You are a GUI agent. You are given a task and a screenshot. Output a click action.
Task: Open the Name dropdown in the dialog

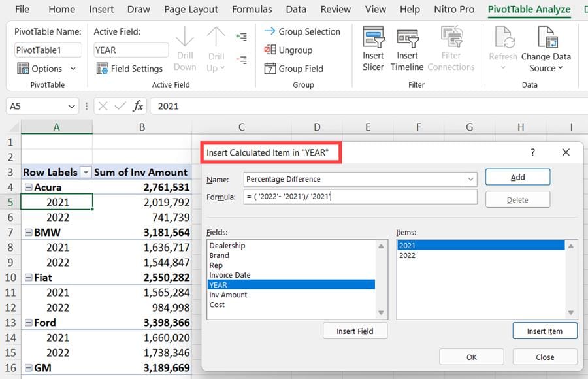(470, 180)
